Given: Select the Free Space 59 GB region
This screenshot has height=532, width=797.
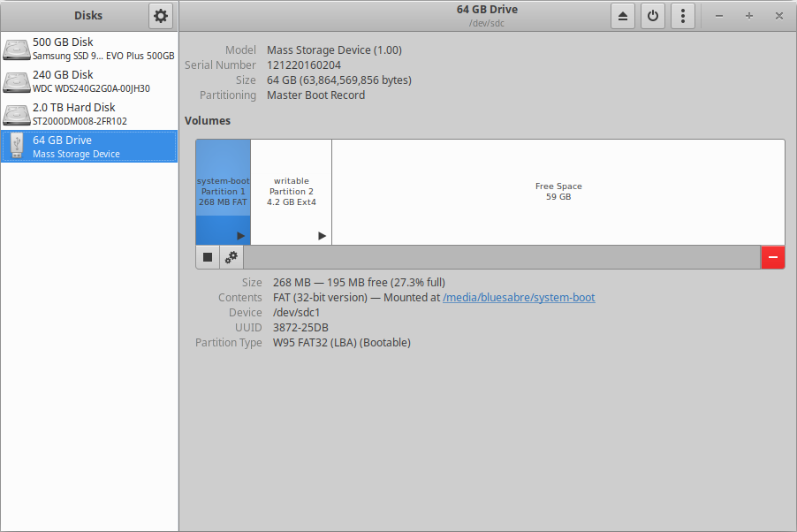Looking at the screenshot, I should (558, 191).
